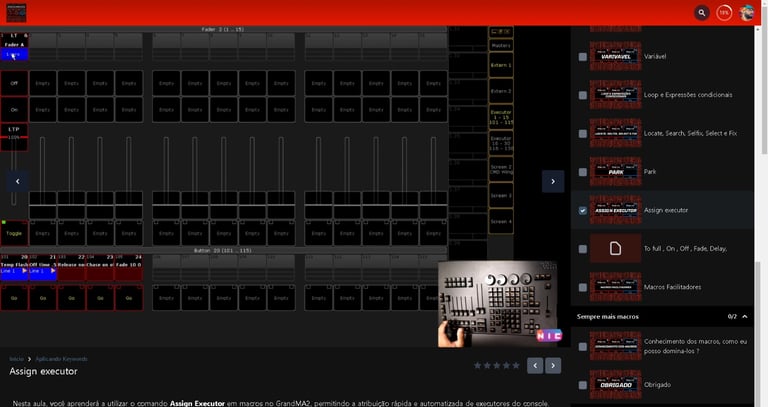Open Conhecimento dos macros lesson title
The image size is (768, 407).
(695, 346)
